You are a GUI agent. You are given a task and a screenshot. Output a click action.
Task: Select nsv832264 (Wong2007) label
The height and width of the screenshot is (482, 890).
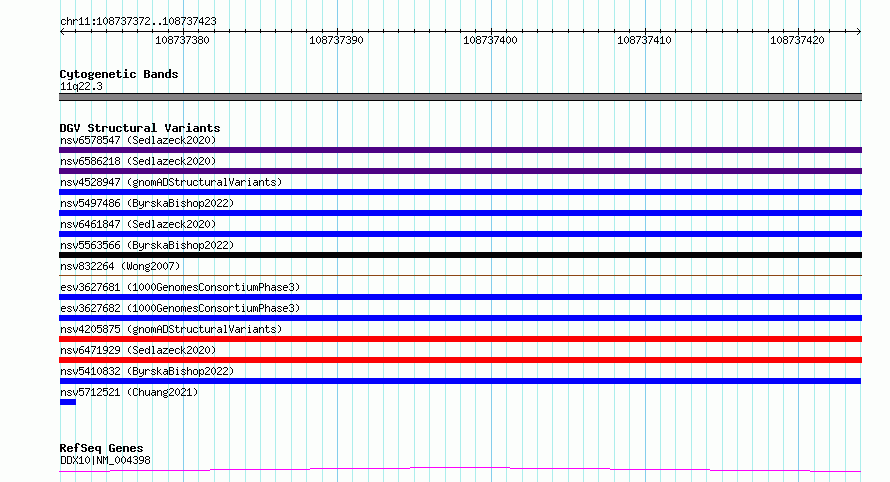(120, 266)
